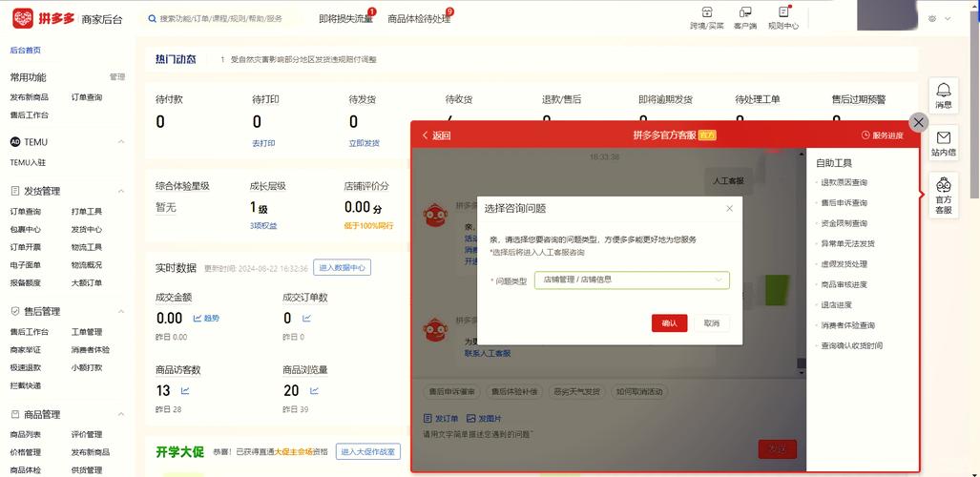Open the 立即发货 link

coord(365,143)
